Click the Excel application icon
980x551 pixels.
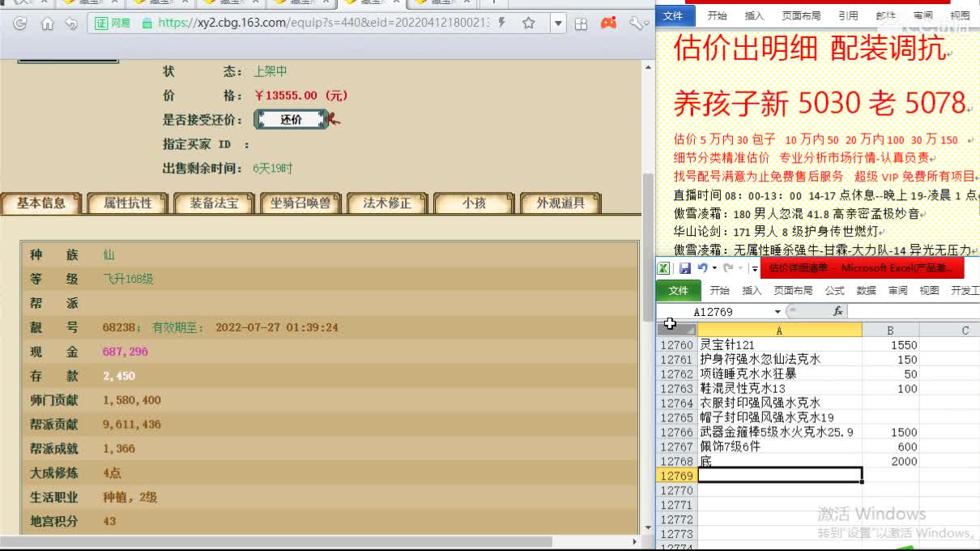pos(663,268)
